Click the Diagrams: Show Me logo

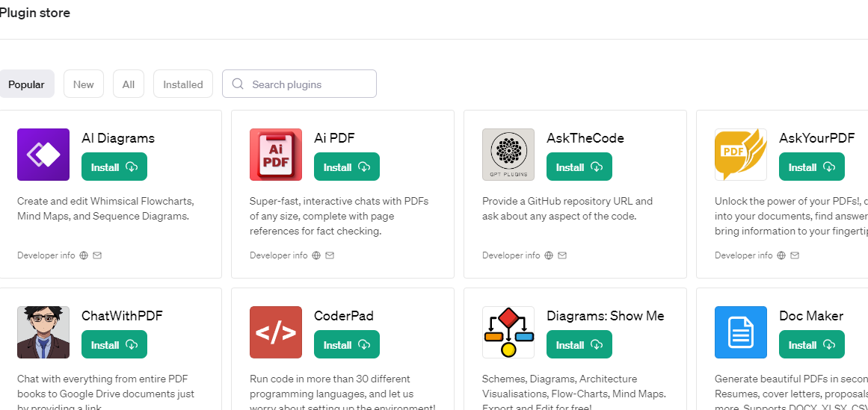[508, 332]
